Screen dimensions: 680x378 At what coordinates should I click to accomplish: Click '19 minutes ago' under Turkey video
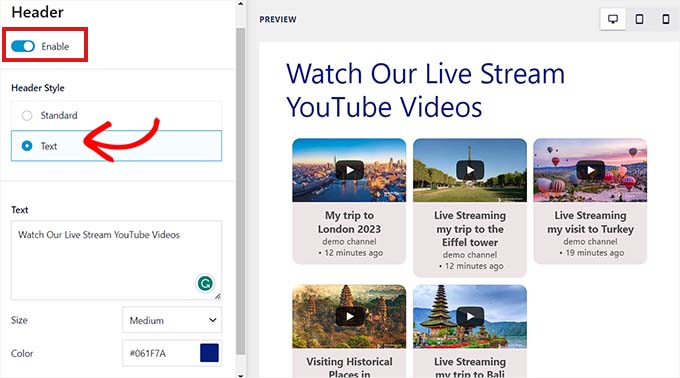click(x=595, y=253)
